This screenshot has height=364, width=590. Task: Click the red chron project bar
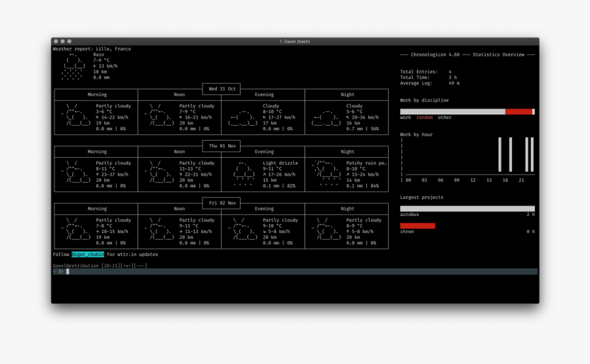click(x=418, y=226)
